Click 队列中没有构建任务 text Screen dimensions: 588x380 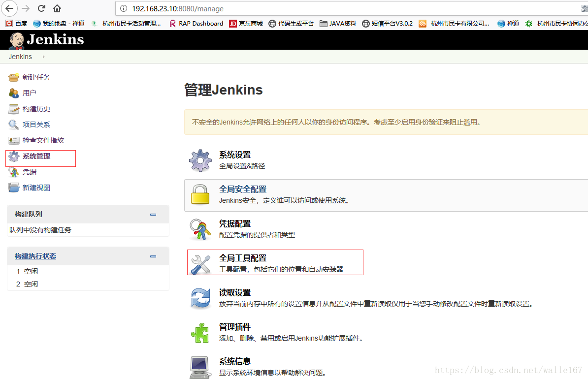[40, 230]
